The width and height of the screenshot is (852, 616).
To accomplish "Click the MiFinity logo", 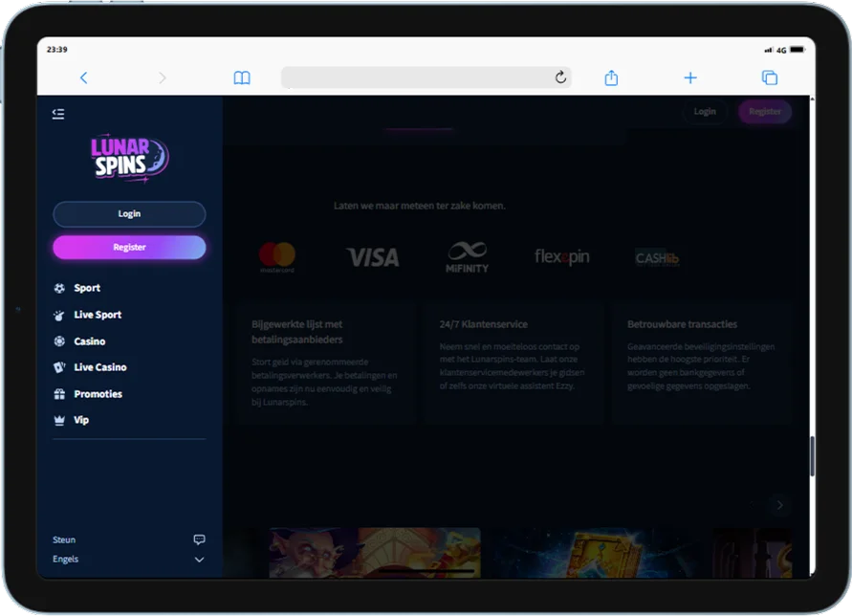I will [x=467, y=257].
